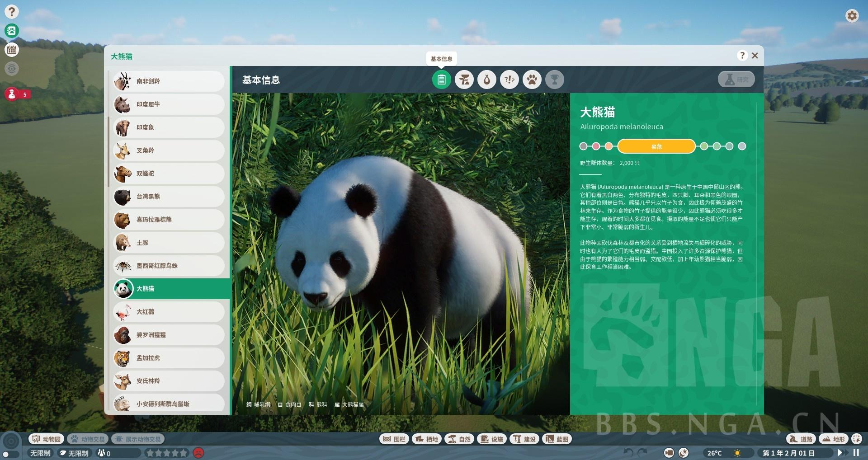Click the 易危 conservation status pill
Image resolution: width=868 pixels, height=460 pixels.
pyautogui.click(x=656, y=146)
